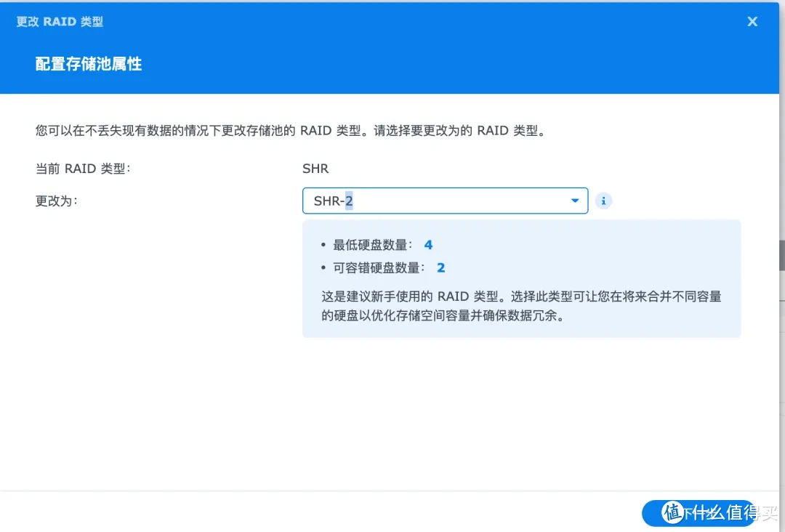The width and height of the screenshot is (785, 532).
Task: Click the highlighted minimum disk count value 4
Action: [428, 245]
